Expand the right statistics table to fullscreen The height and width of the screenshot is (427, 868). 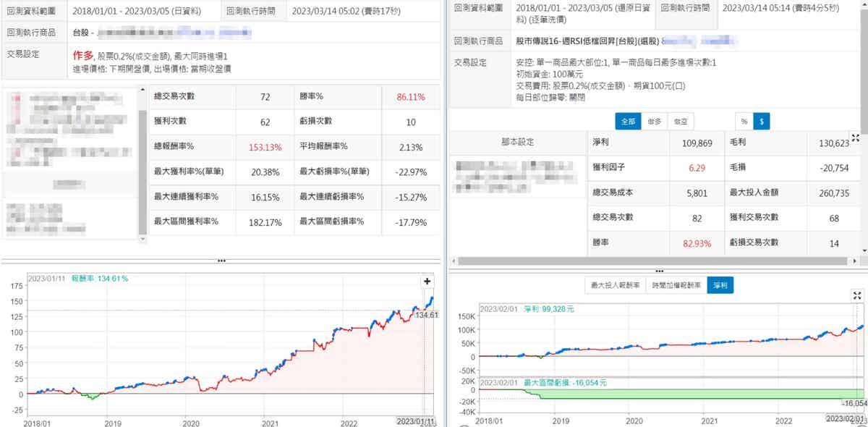(x=856, y=138)
